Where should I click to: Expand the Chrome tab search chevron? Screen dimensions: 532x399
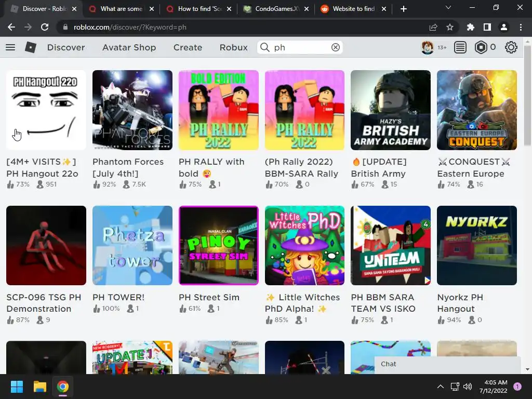point(448,7)
